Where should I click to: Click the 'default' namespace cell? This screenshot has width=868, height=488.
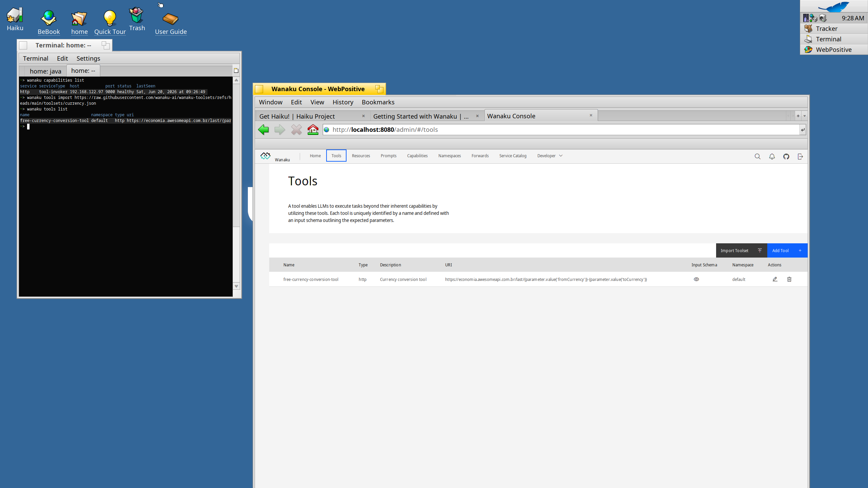pyautogui.click(x=738, y=279)
